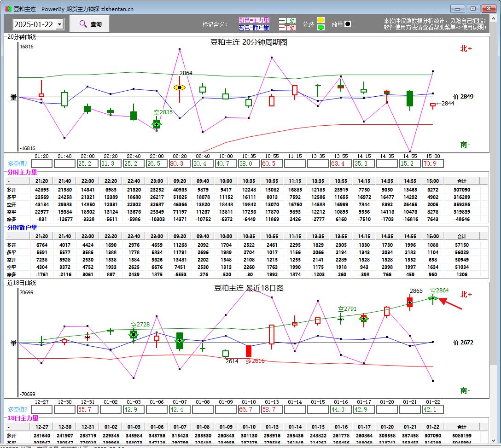
Task: Click the yellow 分歧 circle in the legend
Action: click(x=320, y=20)
